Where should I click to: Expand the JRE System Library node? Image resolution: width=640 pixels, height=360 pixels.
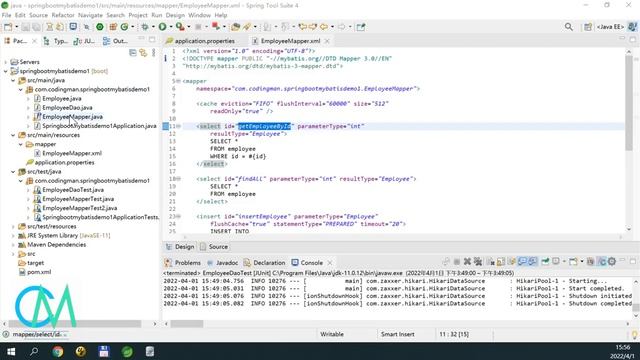13,236
